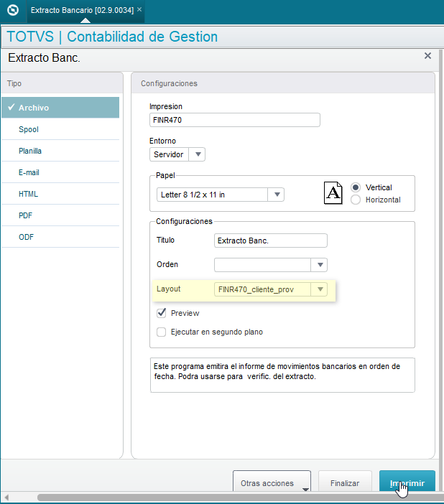
Task: Click the Tipo panel header
Action: coord(62,83)
